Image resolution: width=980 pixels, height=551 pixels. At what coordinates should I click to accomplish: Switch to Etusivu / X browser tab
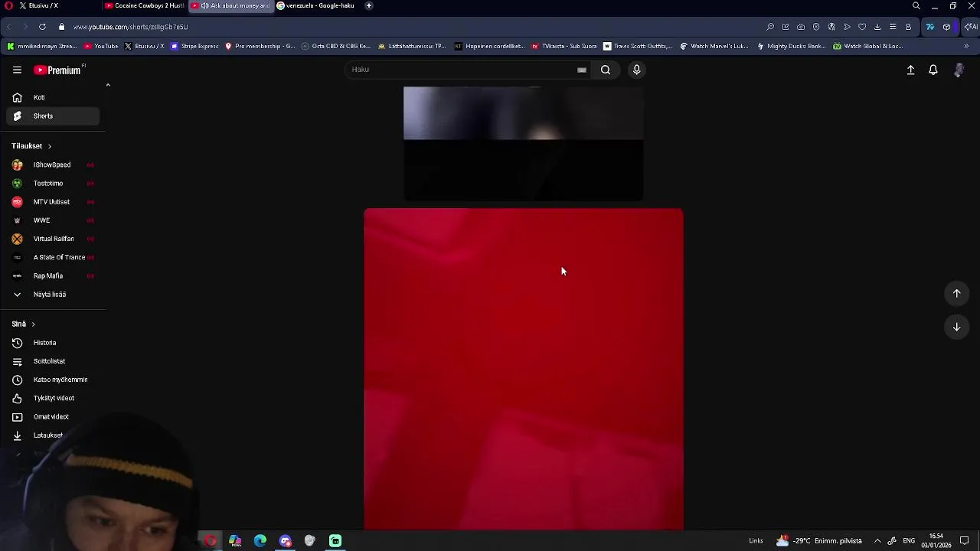point(58,5)
